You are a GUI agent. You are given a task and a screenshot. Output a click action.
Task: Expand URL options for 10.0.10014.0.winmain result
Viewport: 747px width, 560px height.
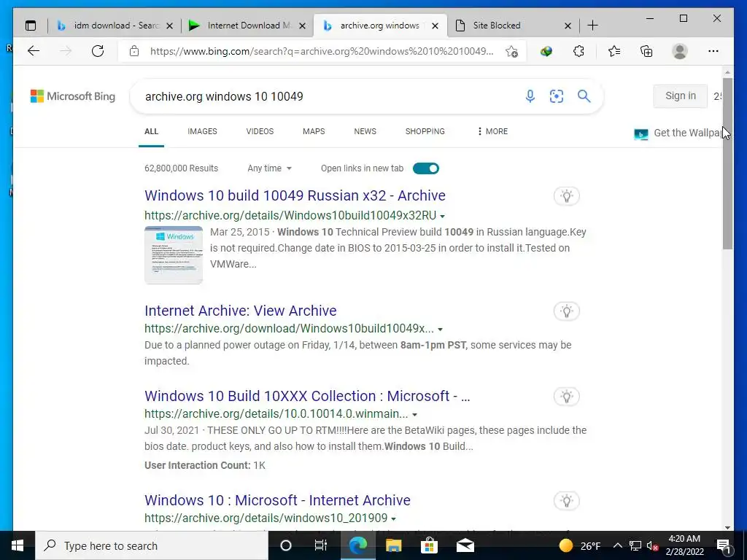414,415
